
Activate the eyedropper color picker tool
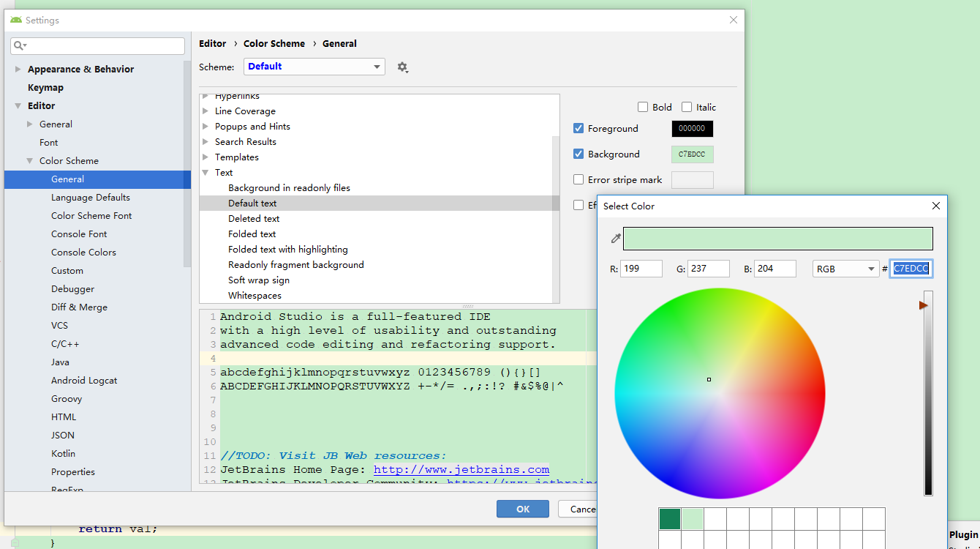coord(615,238)
